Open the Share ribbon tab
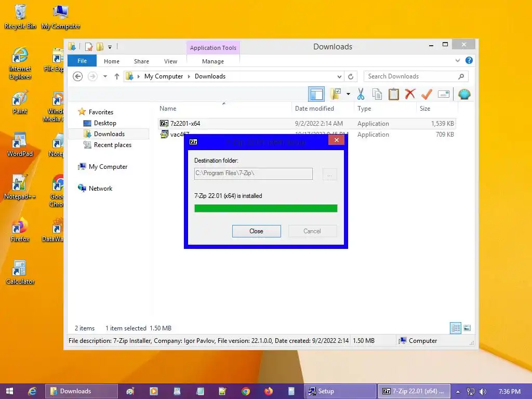The width and height of the screenshot is (532, 399). click(141, 61)
